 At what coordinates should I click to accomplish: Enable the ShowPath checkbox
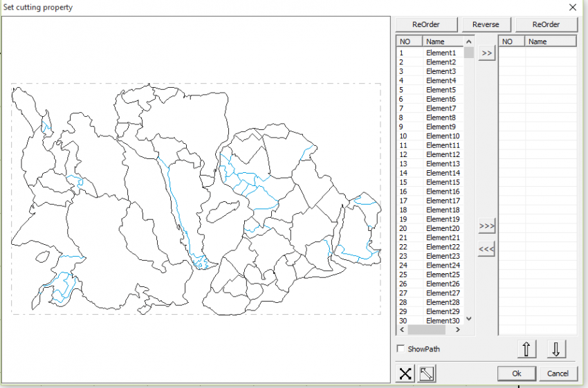click(401, 349)
